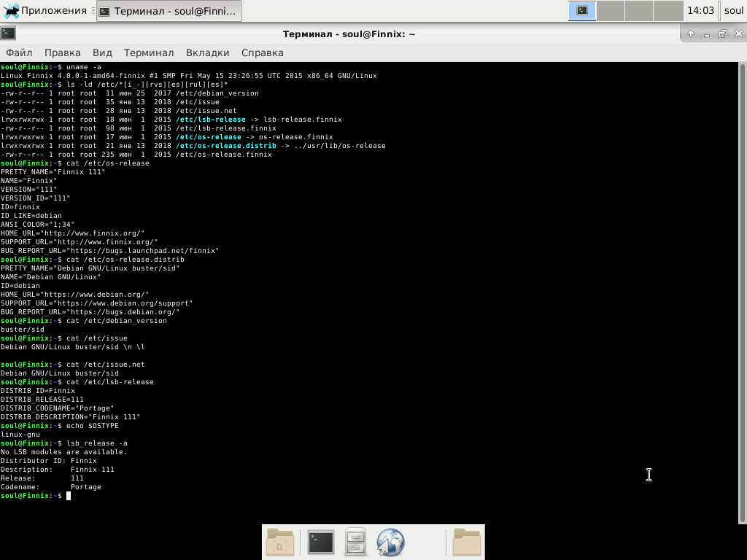Click the line DISTRIB_CODENAME="Portage"
Screen dimensions: 747x560
pyautogui.click(x=57, y=408)
